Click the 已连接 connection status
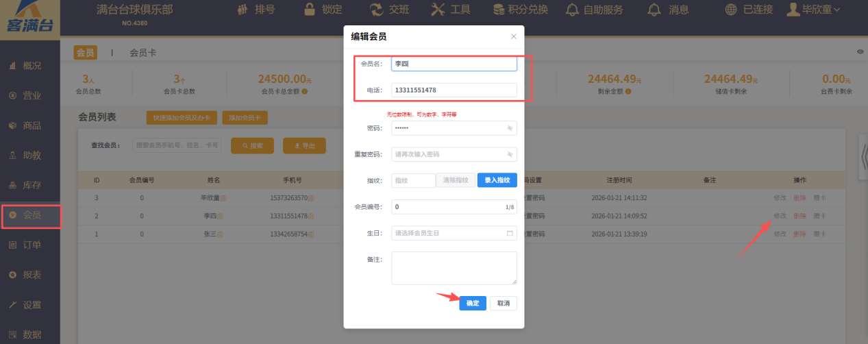This screenshot has width=868, height=344. point(749,10)
